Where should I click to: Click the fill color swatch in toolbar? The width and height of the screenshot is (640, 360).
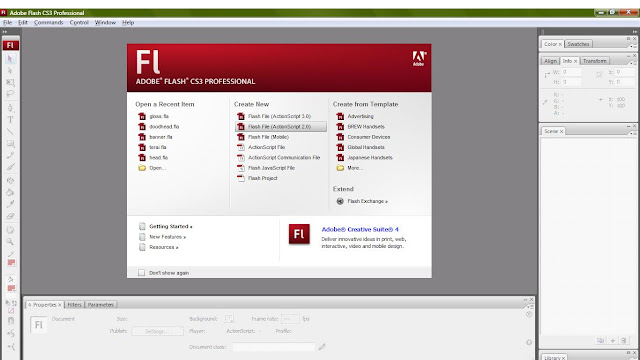11,289
